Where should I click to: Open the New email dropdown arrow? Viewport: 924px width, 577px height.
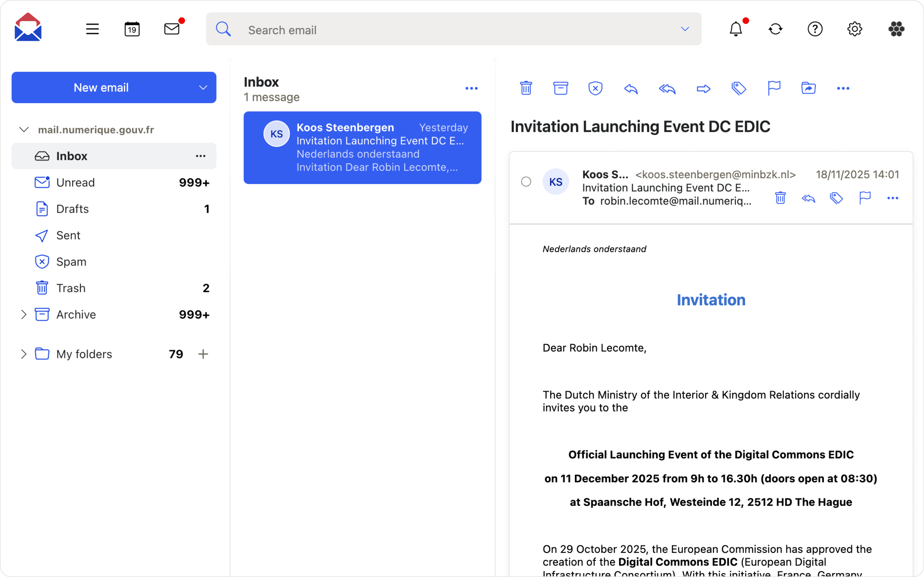coord(203,88)
